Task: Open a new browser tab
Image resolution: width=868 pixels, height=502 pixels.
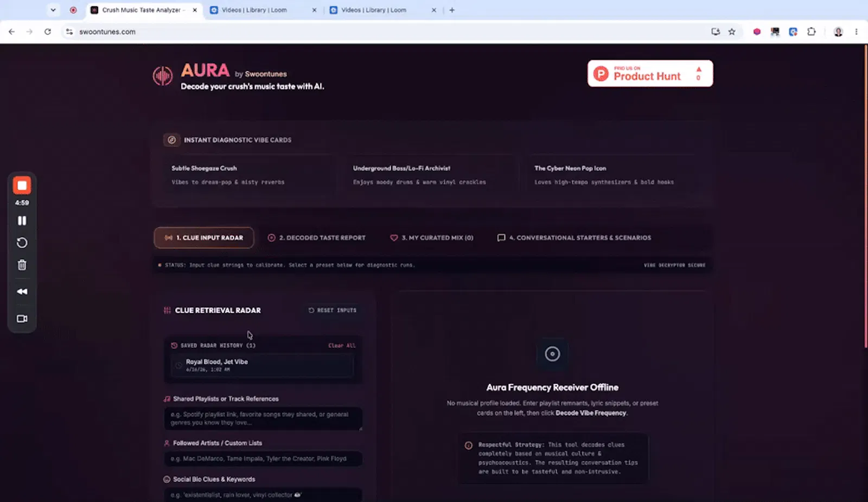Action: coord(452,10)
